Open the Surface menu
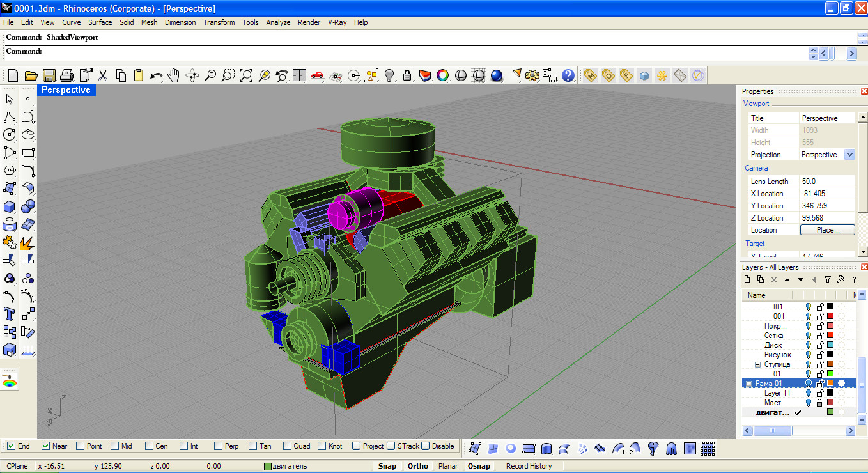 (100, 22)
